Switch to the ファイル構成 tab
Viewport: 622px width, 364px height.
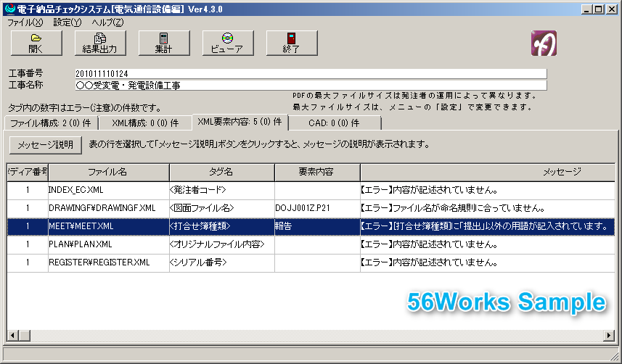tap(50, 123)
